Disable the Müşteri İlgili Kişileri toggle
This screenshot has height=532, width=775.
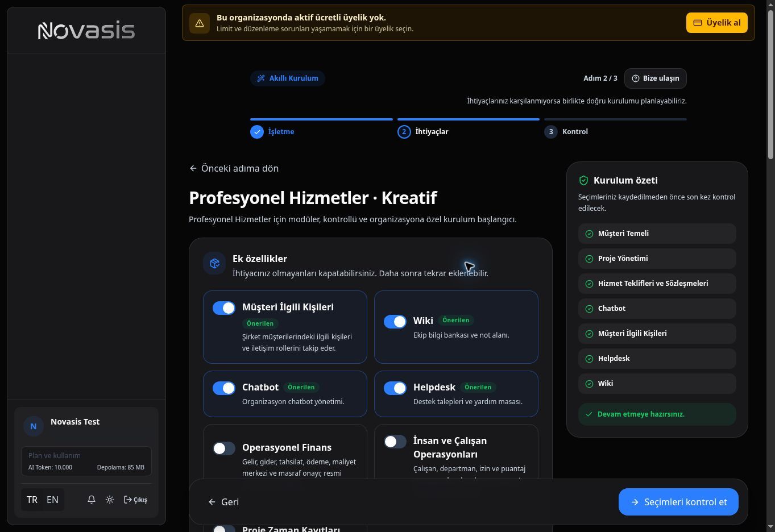pos(224,308)
